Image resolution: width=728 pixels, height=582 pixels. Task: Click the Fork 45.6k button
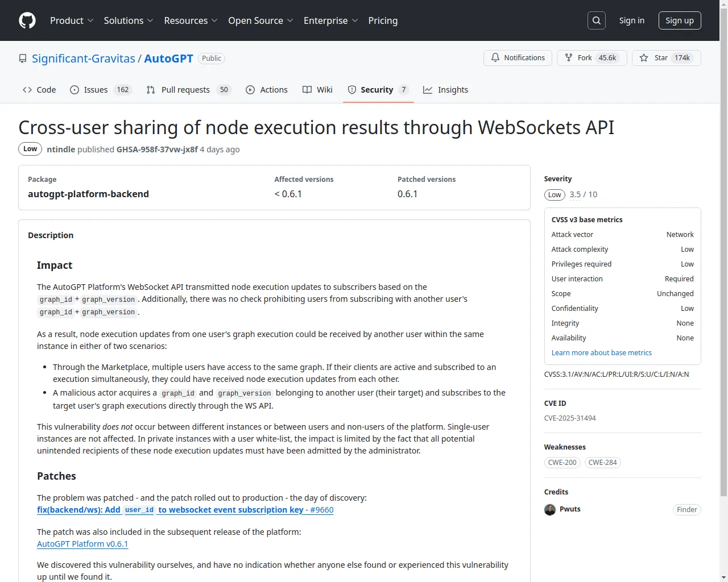pyautogui.click(x=592, y=58)
